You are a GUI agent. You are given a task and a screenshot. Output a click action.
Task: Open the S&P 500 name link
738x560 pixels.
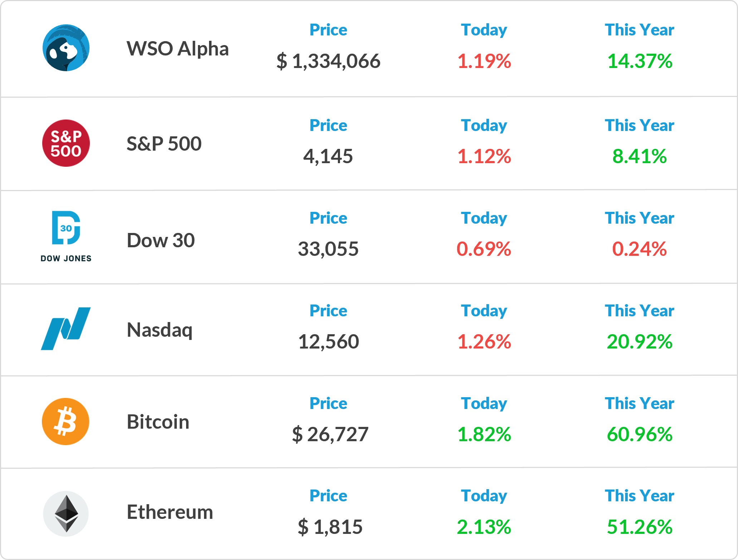164,143
